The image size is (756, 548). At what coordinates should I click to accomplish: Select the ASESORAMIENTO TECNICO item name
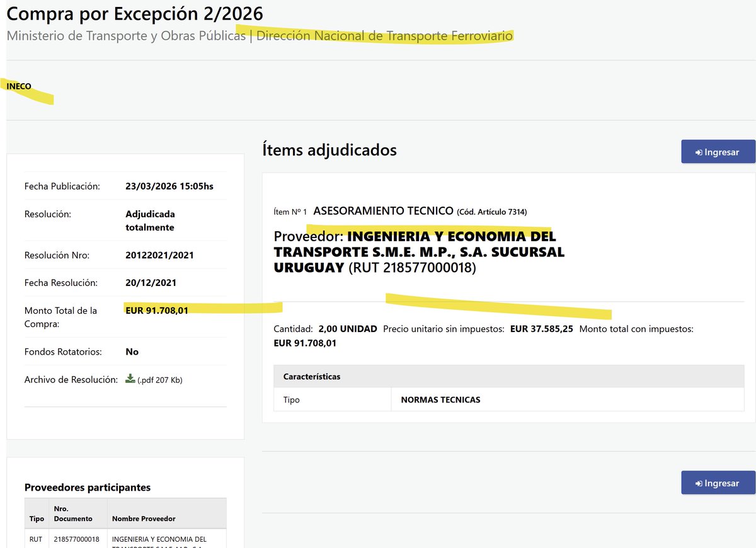[x=383, y=210]
